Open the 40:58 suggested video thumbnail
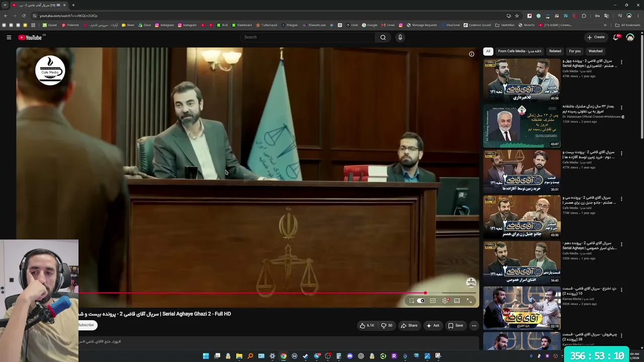Screen dimensions: 644x362 522,80
